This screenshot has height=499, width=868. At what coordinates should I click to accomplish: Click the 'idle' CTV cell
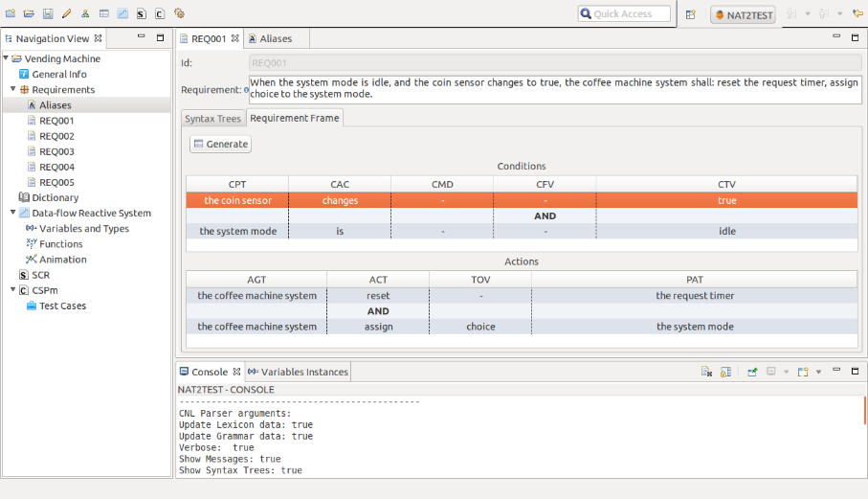[x=726, y=232]
